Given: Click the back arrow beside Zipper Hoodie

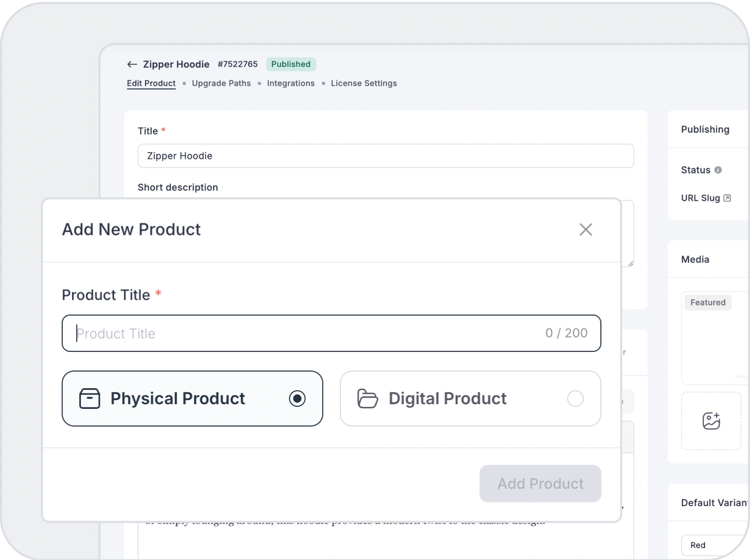Looking at the screenshot, I should click(x=132, y=64).
